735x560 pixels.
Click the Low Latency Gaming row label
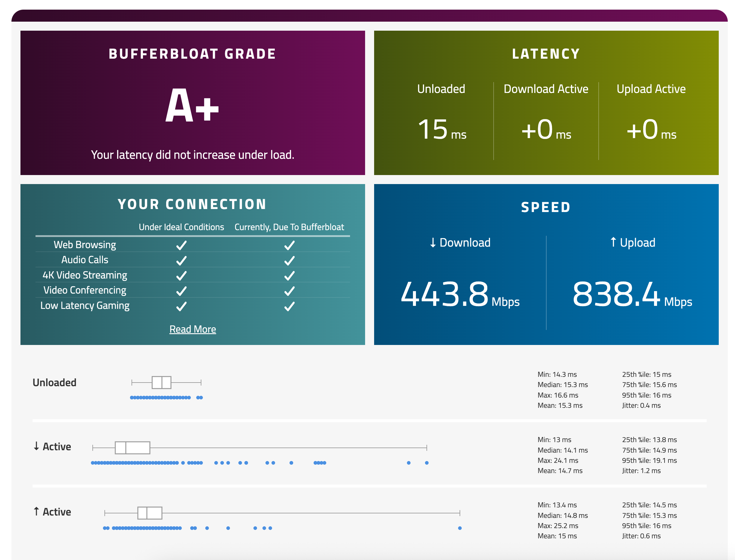pos(85,305)
